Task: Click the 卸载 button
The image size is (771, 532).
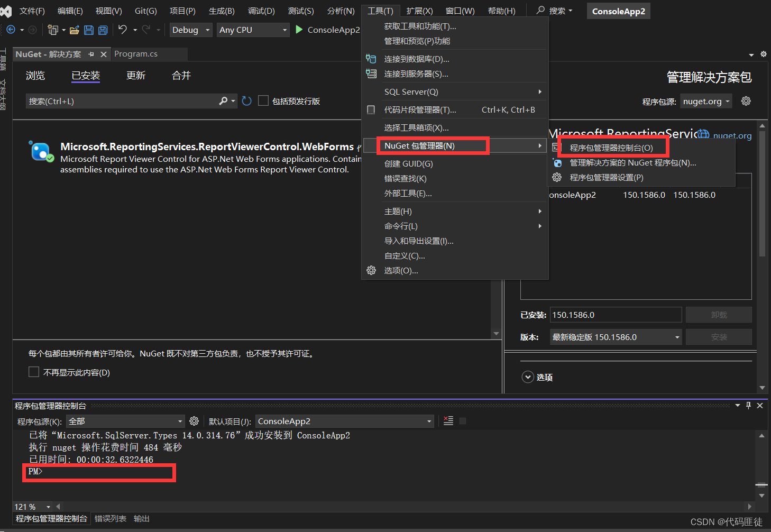Action: [x=719, y=315]
